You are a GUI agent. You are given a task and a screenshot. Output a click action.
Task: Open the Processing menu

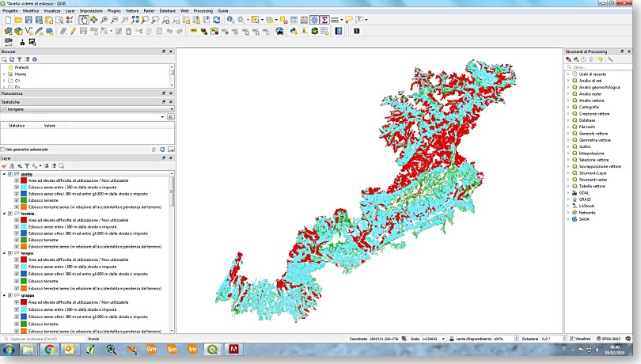(202, 10)
